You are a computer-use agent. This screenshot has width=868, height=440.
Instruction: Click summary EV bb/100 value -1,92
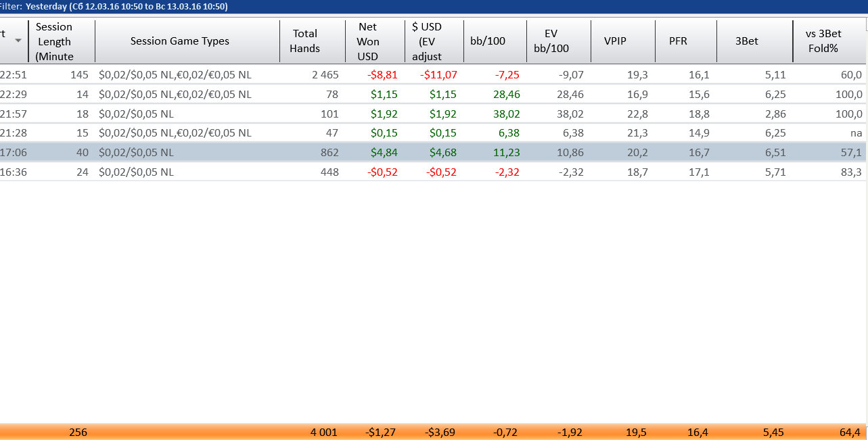click(x=570, y=433)
